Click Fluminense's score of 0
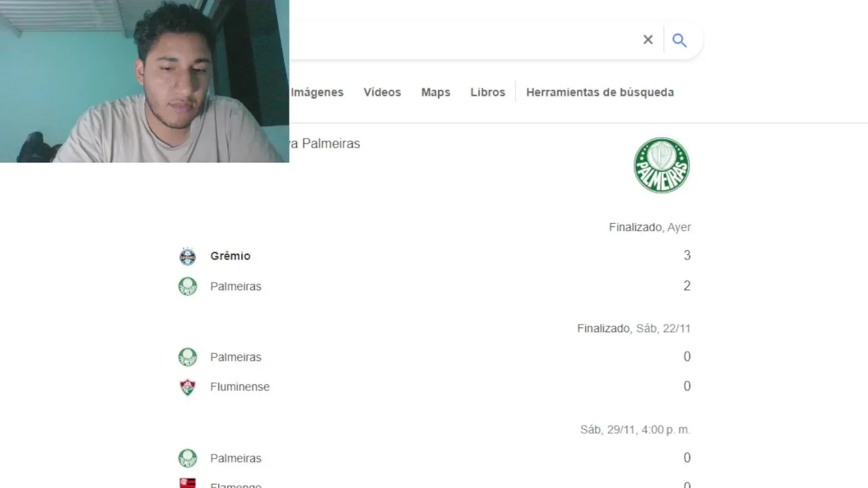The image size is (868, 488). (x=687, y=386)
